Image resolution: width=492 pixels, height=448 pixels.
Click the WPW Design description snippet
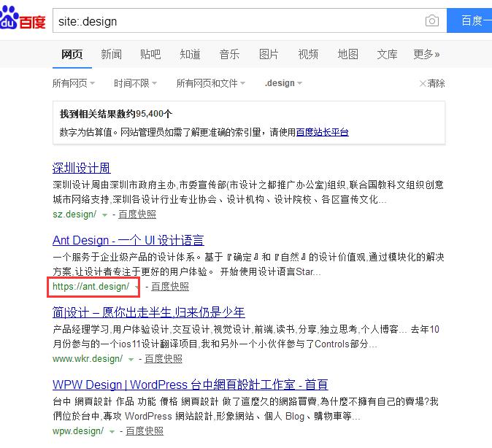tap(246, 409)
